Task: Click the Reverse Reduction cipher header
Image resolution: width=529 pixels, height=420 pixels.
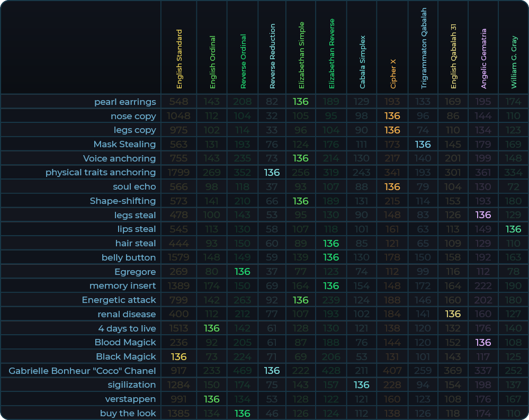Action: [272, 56]
